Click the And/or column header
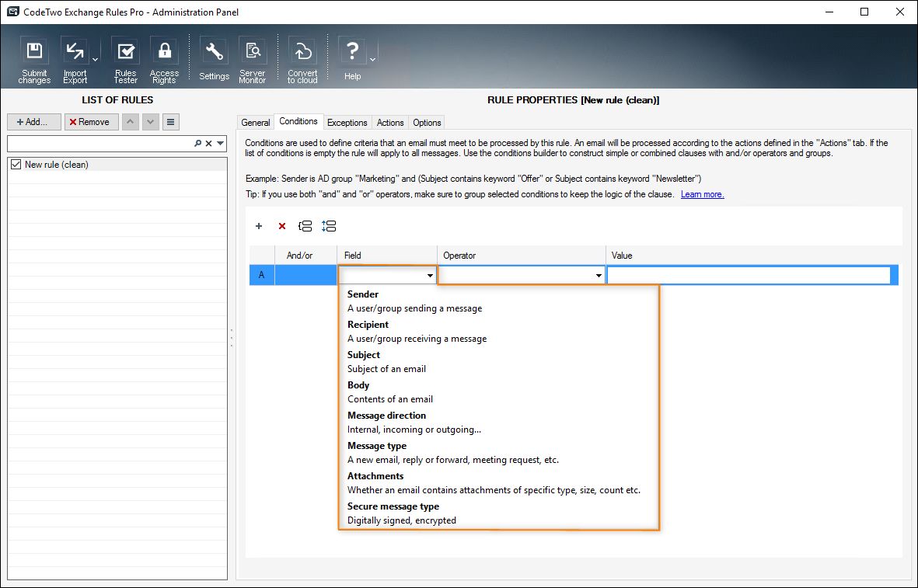Screen dimensions: 918x588 (x=305, y=256)
